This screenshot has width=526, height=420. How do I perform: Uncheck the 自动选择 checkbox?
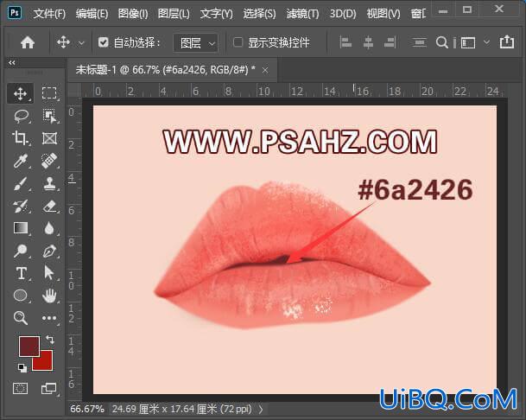coord(104,42)
